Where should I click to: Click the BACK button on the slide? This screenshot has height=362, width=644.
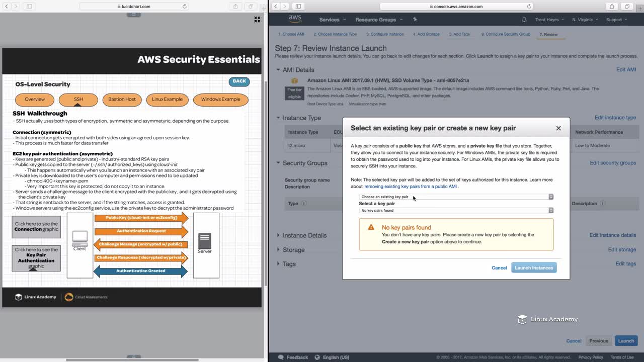click(x=239, y=81)
